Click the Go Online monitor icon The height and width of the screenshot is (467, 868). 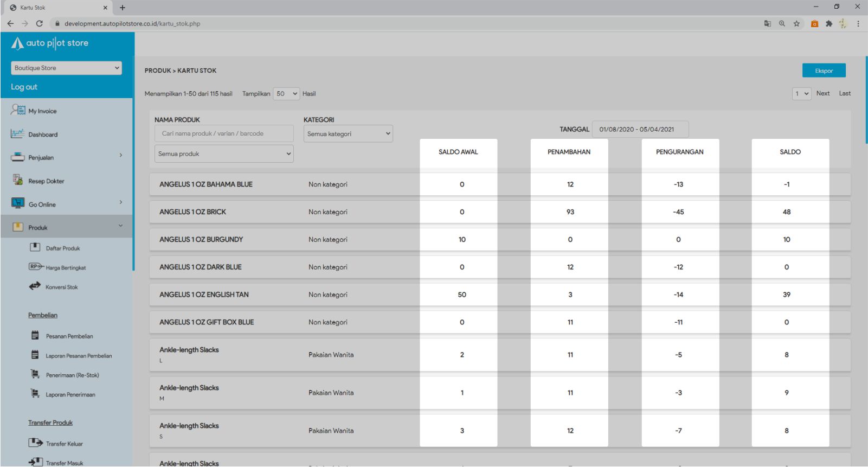pyautogui.click(x=18, y=203)
